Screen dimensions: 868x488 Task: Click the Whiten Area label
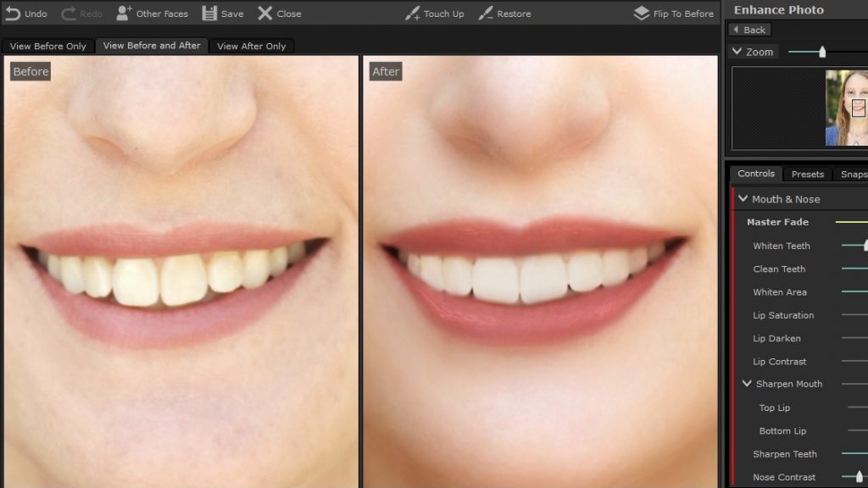pyautogui.click(x=780, y=292)
